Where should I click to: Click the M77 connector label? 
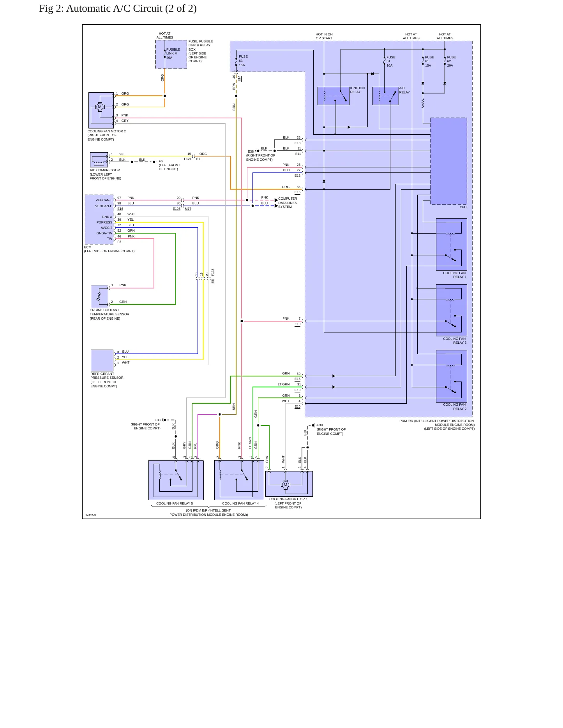click(188, 209)
